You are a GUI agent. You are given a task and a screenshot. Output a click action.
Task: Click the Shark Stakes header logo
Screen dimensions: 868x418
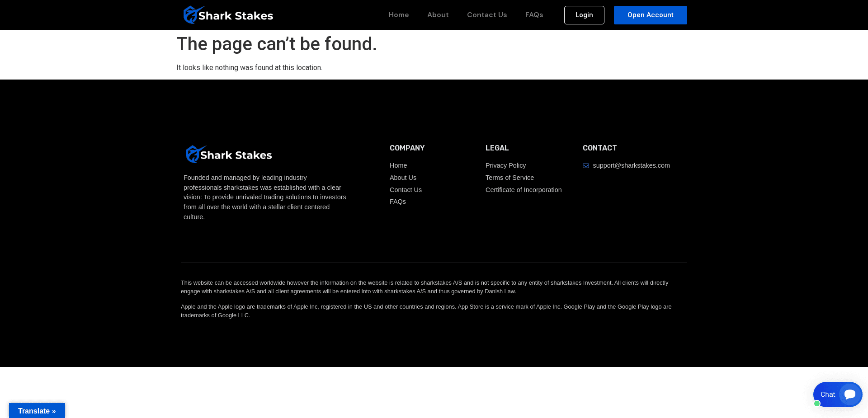228,14
